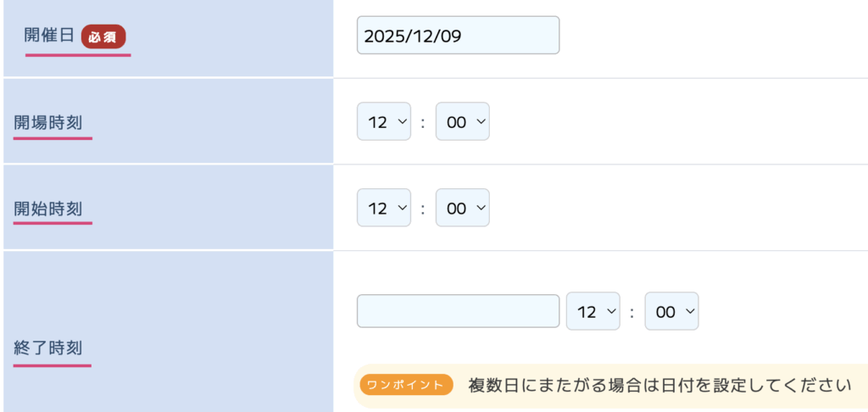Open the 終了時刻 minute dropdown
868x412 pixels.
pyautogui.click(x=671, y=311)
